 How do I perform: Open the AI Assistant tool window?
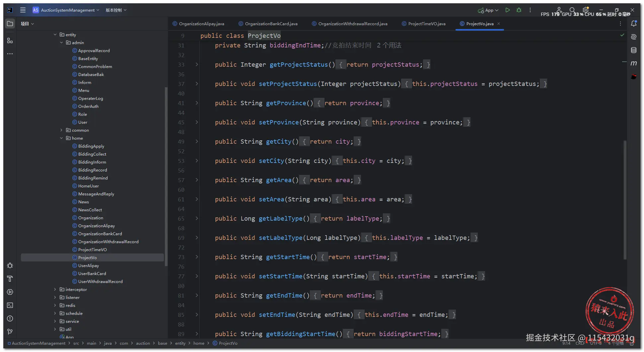634,37
